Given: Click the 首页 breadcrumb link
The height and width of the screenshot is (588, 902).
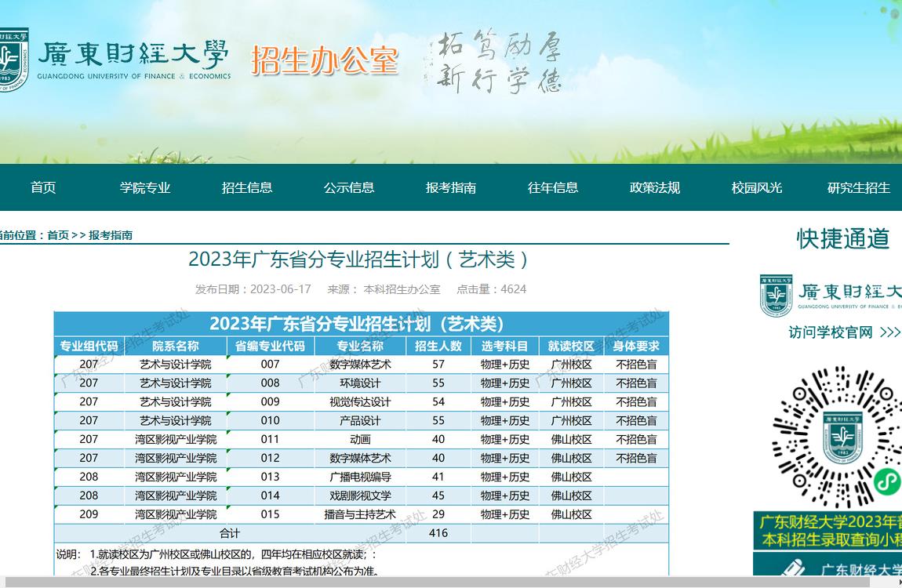Looking at the screenshot, I should point(57,235).
